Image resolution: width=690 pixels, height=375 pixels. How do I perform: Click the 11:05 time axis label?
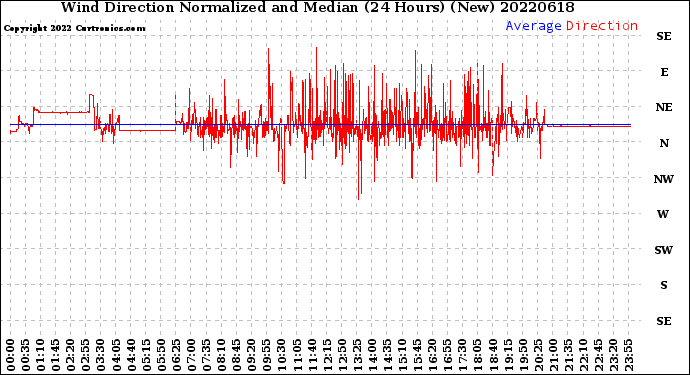point(297,355)
